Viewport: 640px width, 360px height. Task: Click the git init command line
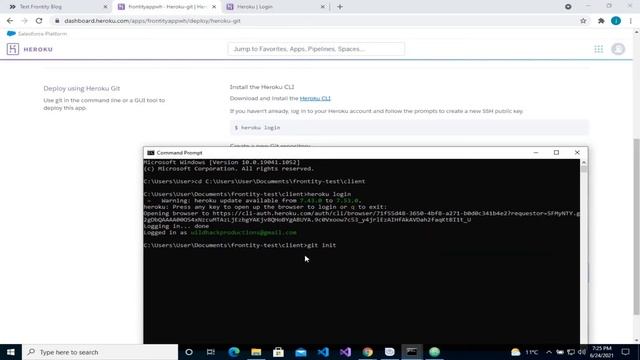(x=240, y=245)
